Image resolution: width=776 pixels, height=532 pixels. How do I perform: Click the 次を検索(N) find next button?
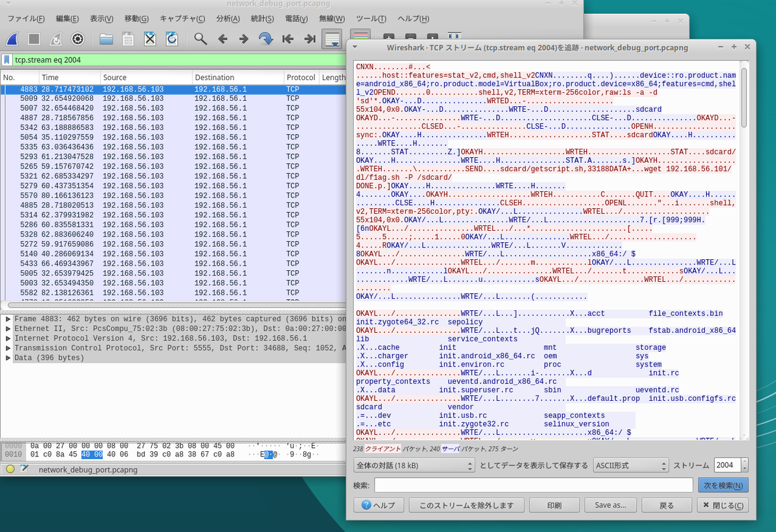pos(723,485)
